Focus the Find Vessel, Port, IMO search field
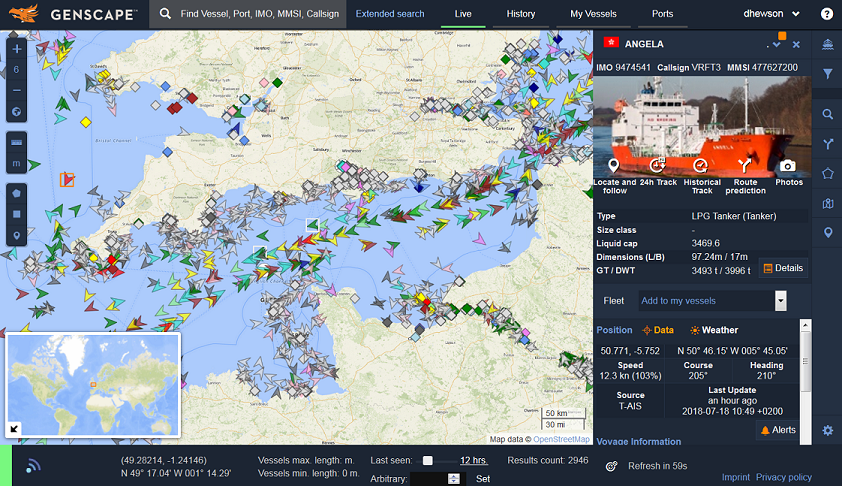This screenshot has width=842, height=486. coord(259,14)
